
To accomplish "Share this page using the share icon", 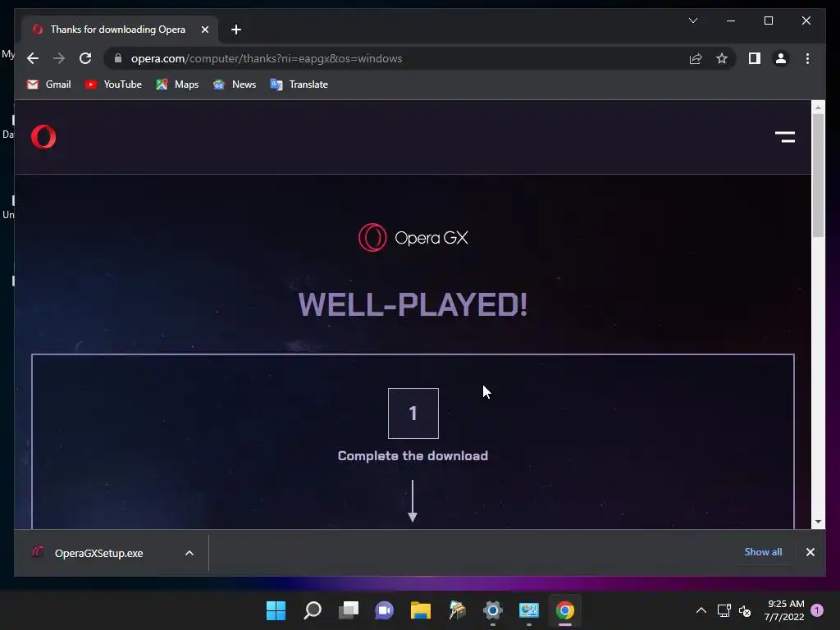I will 696,58.
